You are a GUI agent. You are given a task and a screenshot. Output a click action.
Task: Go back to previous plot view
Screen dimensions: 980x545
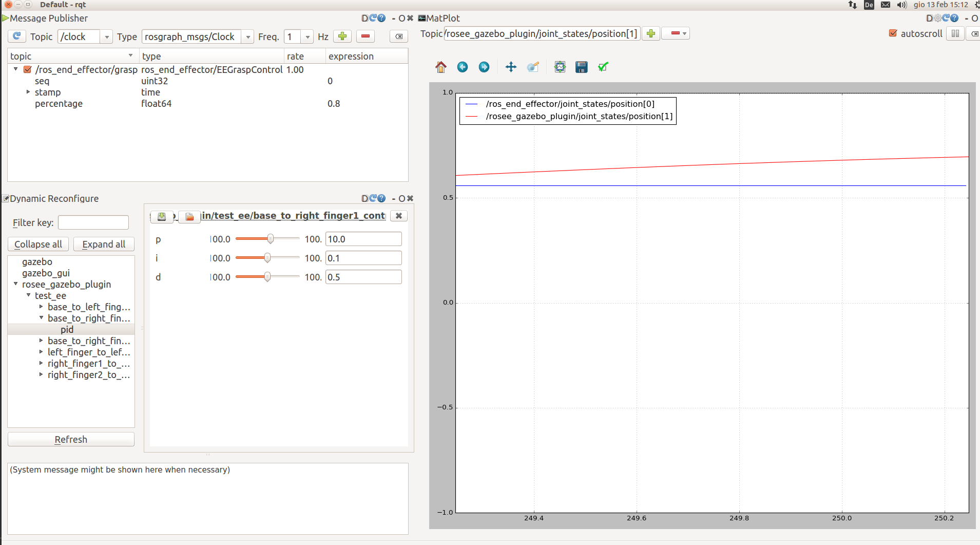coord(463,67)
